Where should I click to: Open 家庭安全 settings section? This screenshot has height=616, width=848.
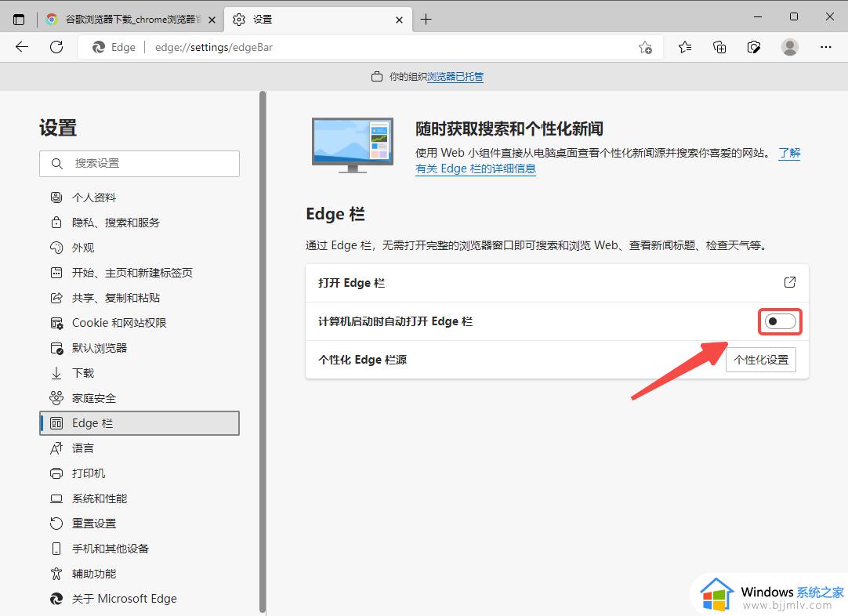(140, 398)
